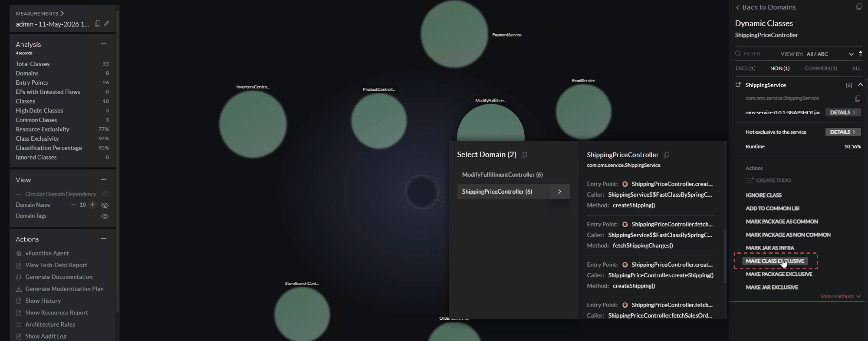The width and height of the screenshot is (868, 341).
Task: Expand Show Methods section
Action: (840, 296)
